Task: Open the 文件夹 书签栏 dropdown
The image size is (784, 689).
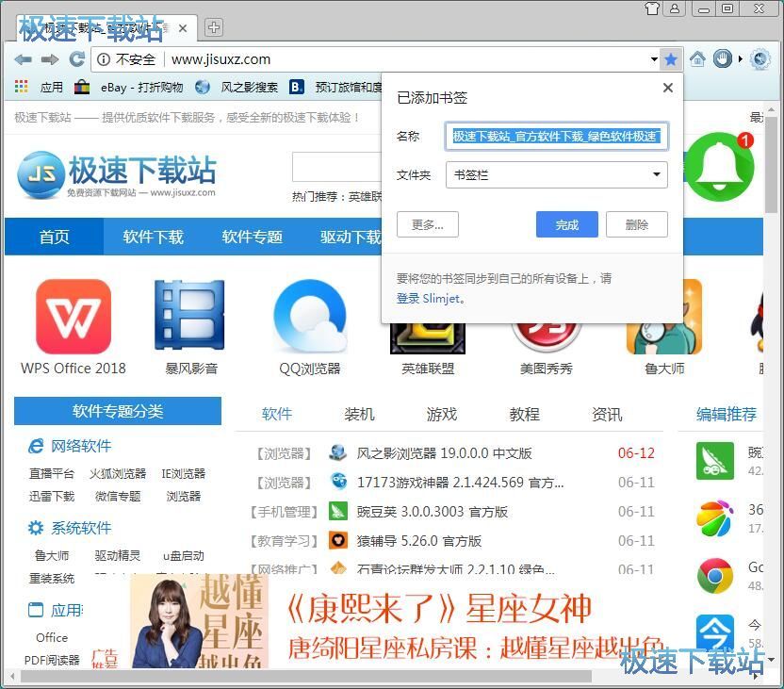Action: click(557, 175)
